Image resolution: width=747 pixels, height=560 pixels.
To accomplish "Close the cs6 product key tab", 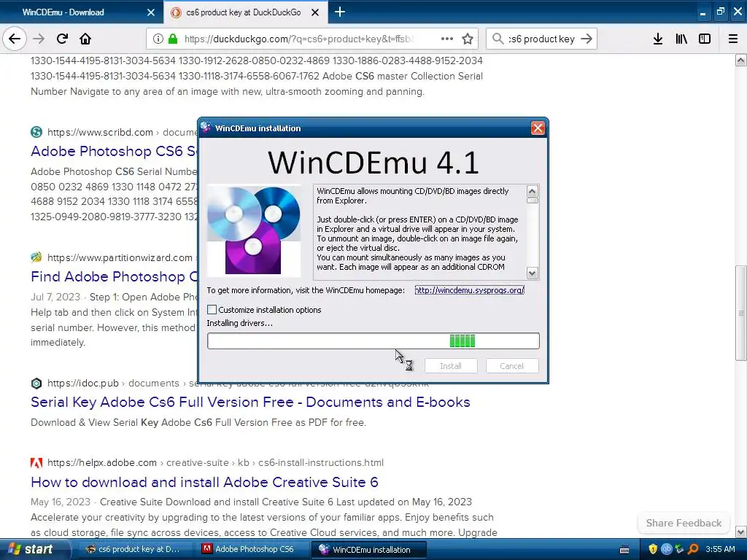I will coord(315,12).
